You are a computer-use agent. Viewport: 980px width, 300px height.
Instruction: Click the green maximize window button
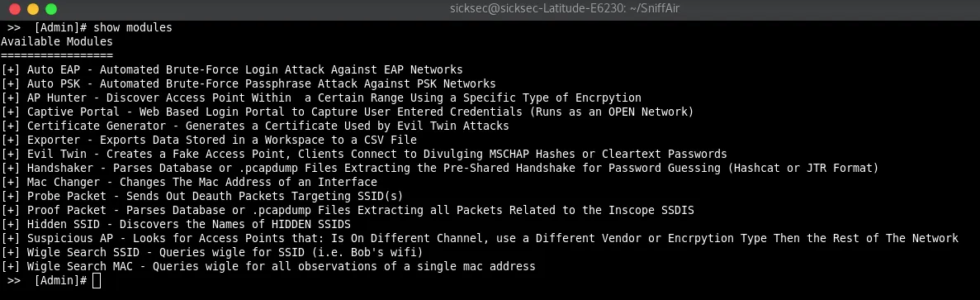click(x=51, y=9)
